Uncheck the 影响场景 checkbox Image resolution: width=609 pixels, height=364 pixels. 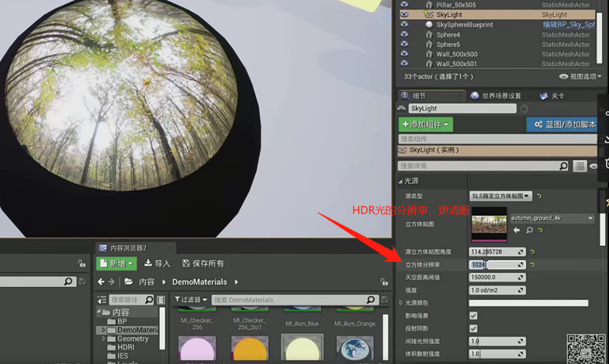(x=473, y=315)
